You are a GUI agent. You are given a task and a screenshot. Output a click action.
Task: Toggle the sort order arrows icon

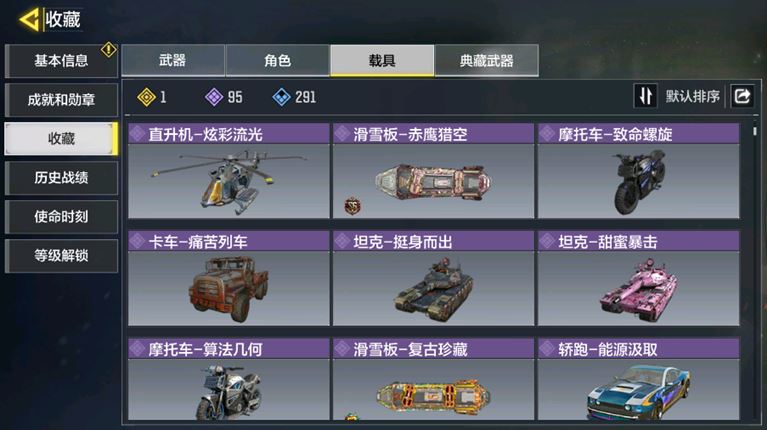click(x=645, y=96)
